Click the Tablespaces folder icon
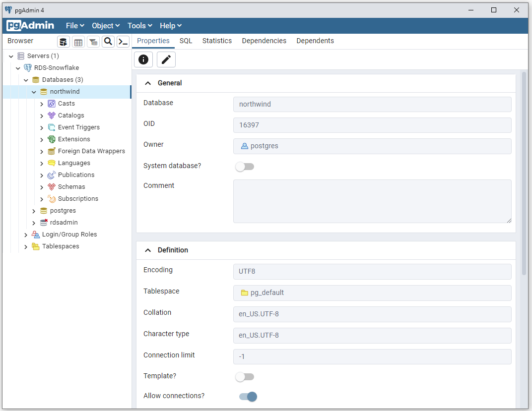532x411 pixels. click(x=36, y=246)
